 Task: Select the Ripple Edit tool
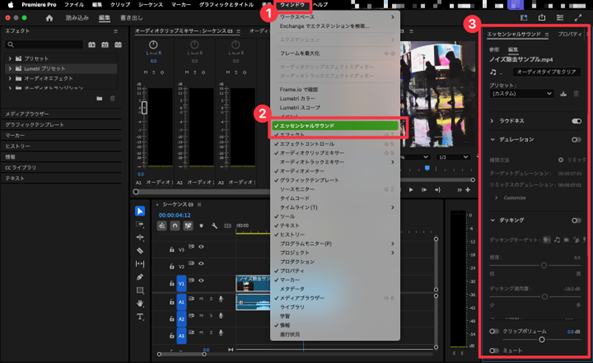(140, 237)
